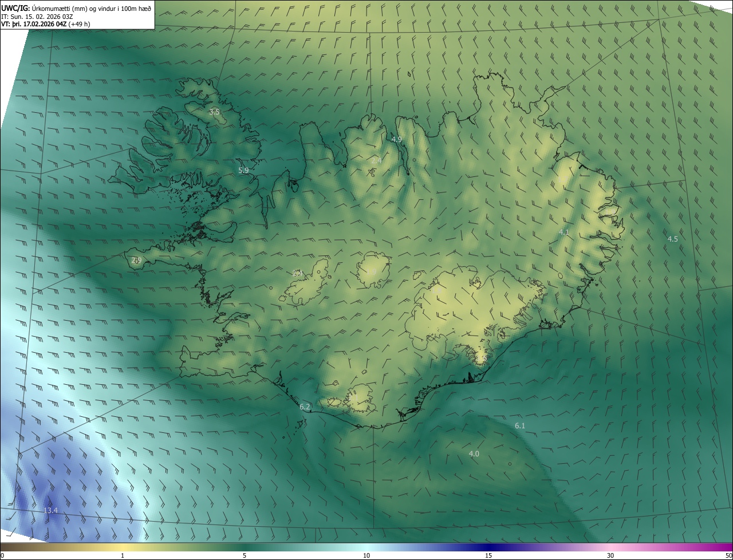Viewport: 733px width, 560px height.
Task: Click the 6.2 value label on the map
Action: pos(305,407)
